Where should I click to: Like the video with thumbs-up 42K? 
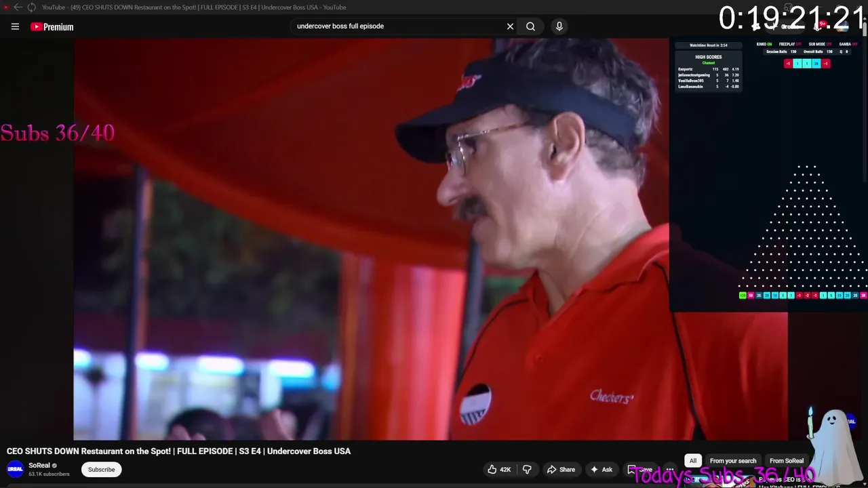click(x=499, y=469)
